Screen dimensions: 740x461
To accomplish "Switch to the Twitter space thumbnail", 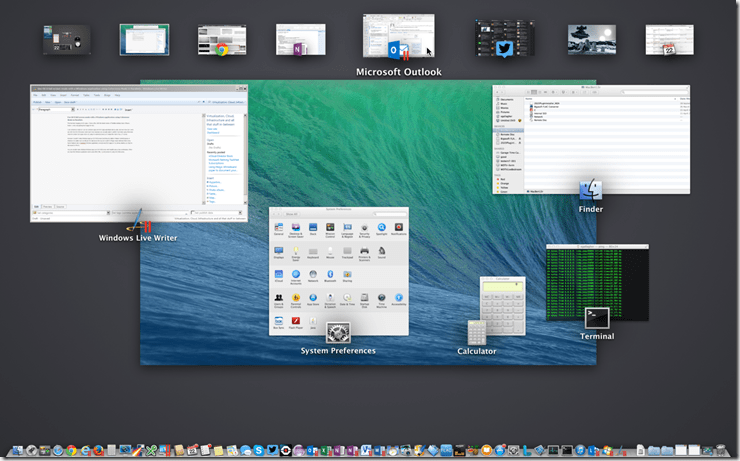I will pos(505,39).
